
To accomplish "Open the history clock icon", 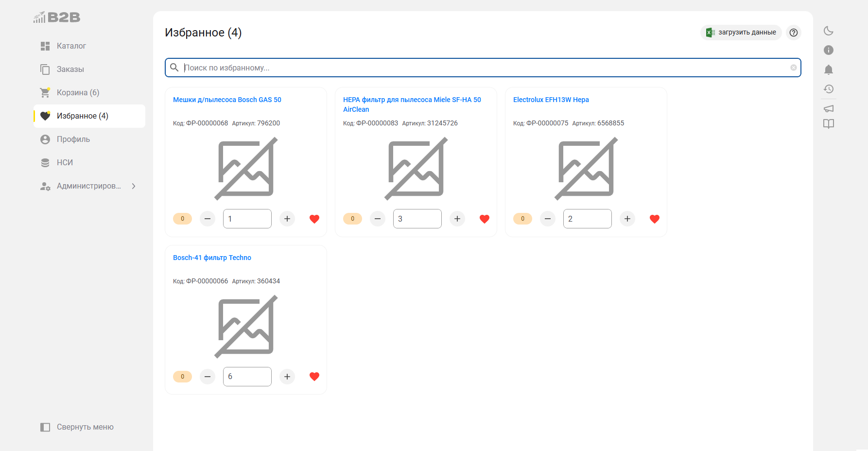I will (829, 89).
